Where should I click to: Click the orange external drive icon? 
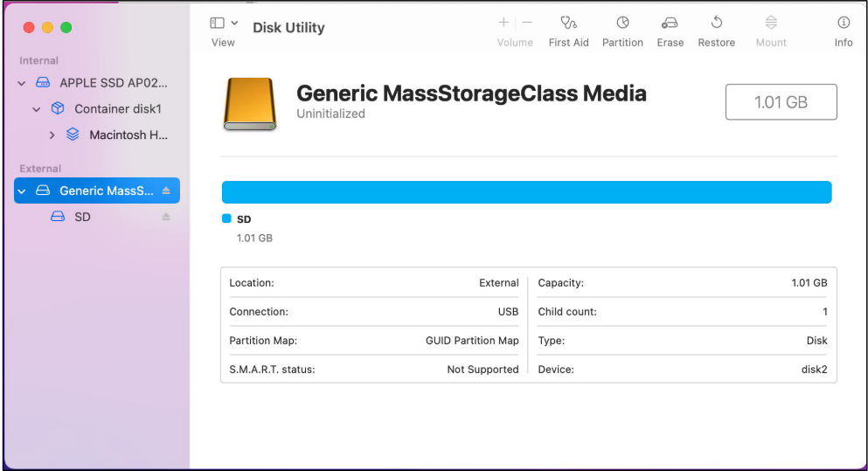pos(250,104)
